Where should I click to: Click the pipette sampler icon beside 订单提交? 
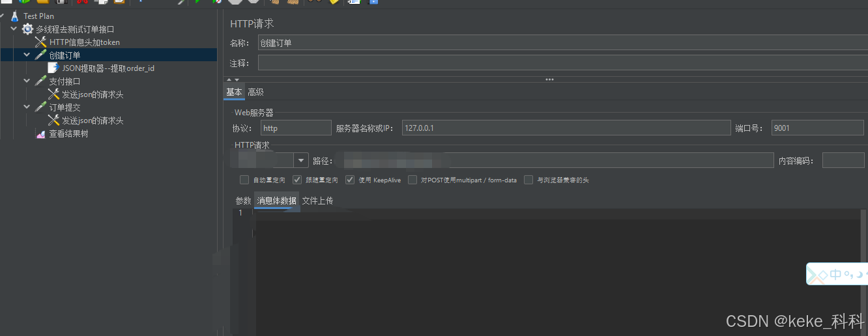point(40,107)
